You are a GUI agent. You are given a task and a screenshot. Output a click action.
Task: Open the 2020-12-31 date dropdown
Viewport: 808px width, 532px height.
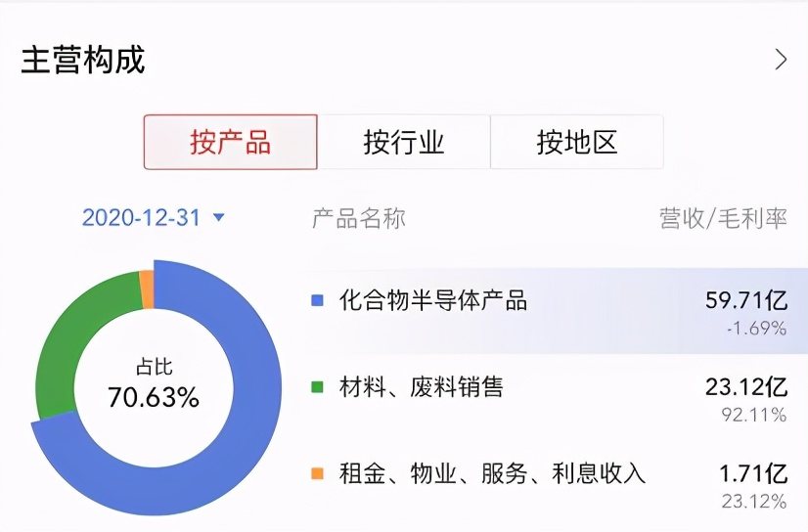pos(153,218)
